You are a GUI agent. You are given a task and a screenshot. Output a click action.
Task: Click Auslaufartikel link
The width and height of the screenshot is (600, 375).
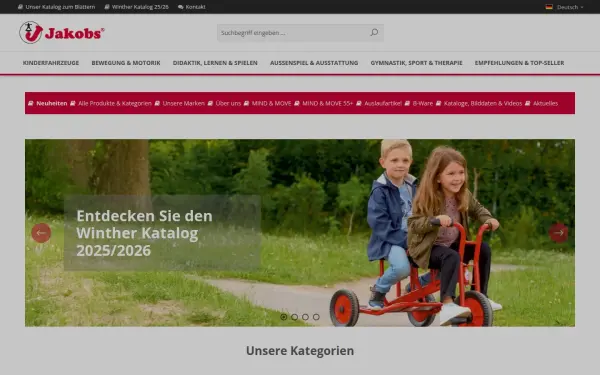383,103
